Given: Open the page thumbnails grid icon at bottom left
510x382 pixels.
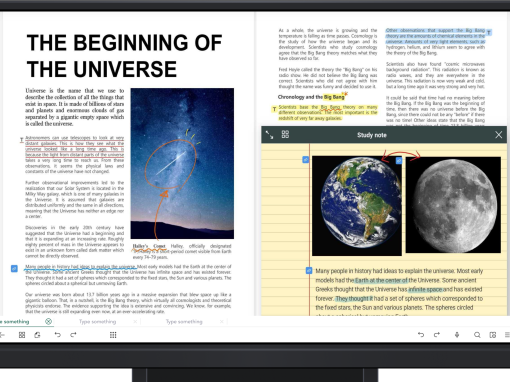Looking at the screenshot, I should 22,335.
